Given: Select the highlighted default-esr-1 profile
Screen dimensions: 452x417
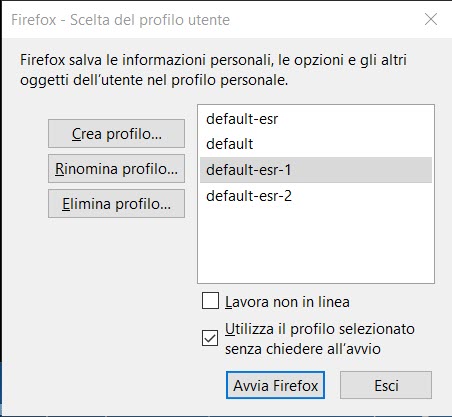Looking at the screenshot, I should (316, 170).
